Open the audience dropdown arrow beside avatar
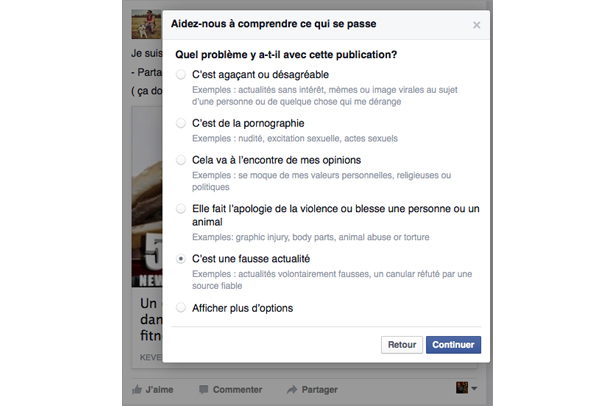 pos(474,389)
